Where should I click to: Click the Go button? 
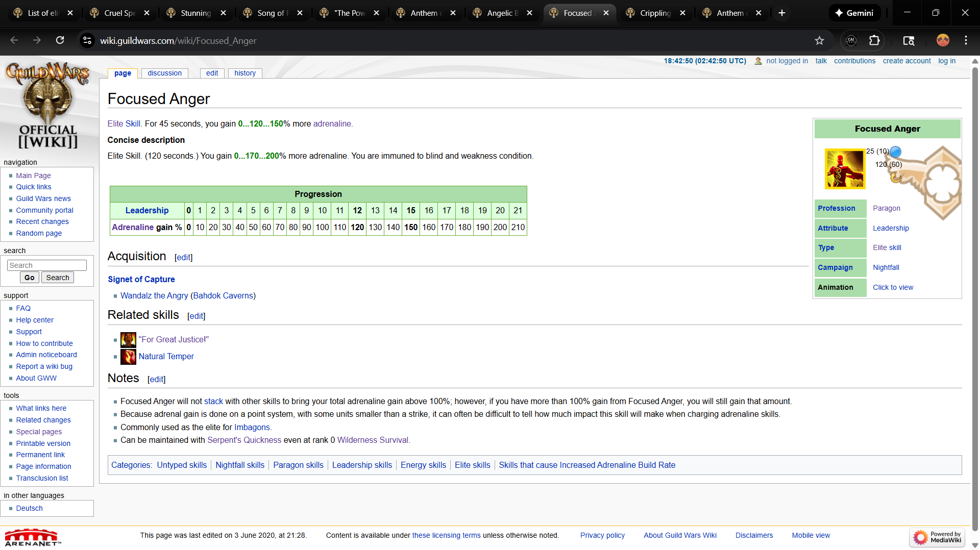pos(30,278)
